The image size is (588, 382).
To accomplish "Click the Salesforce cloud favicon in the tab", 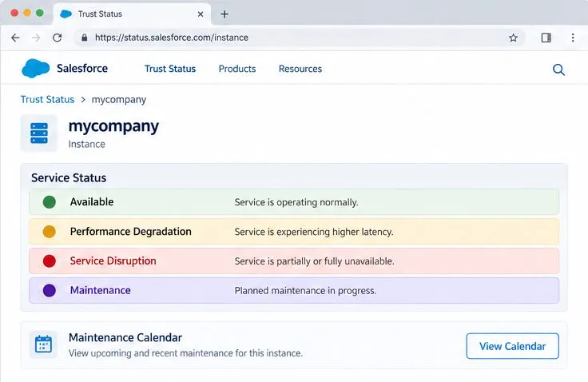I will 66,14.
